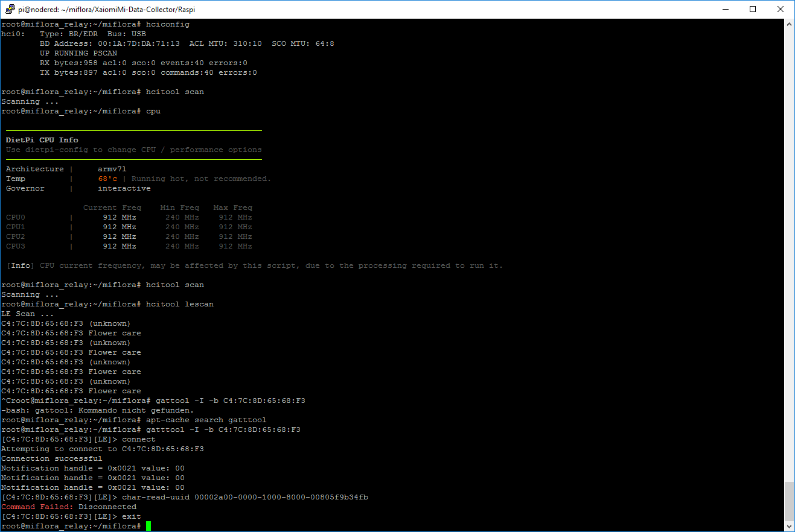Click the 'apt-cache search gatttool' command

[x=206, y=420]
